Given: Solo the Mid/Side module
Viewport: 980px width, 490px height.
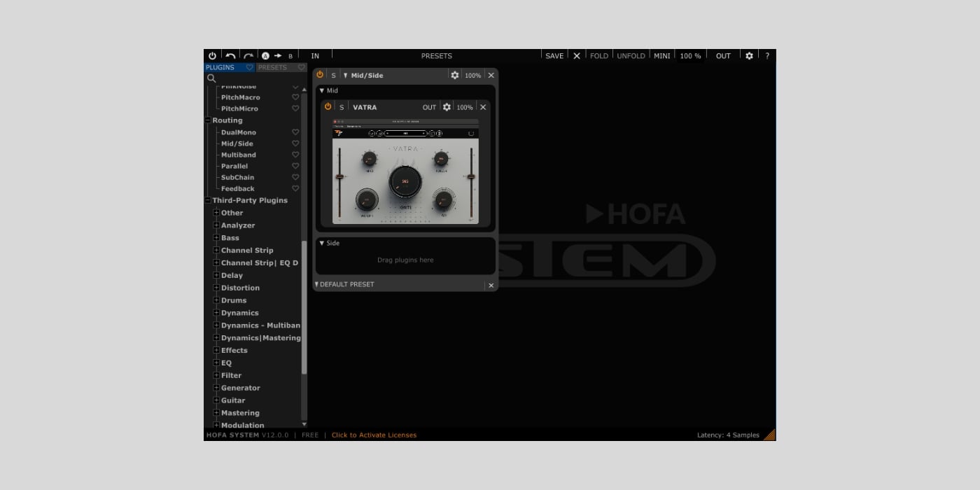Looking at the screenshot, I should [x=333, y=75].
